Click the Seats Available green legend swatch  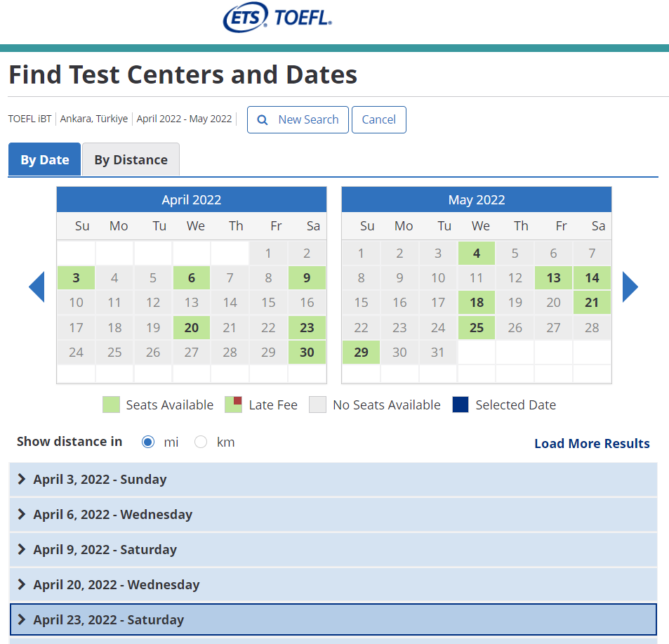pyautogui.click(x=111, y=405)
